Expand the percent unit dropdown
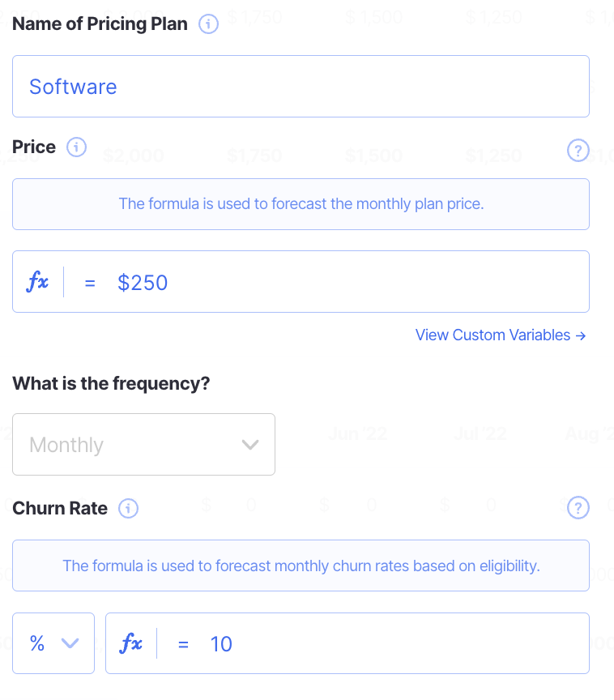614x700 pixels. click(53, 643)
